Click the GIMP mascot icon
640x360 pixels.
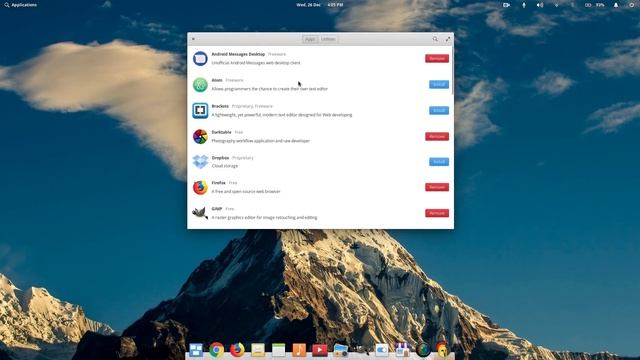(x=200, y=213)
